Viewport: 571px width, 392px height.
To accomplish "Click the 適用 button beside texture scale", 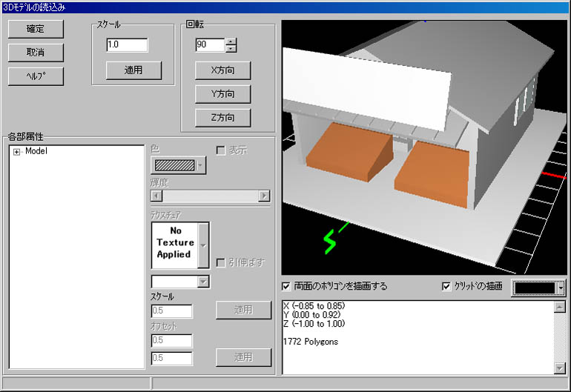I will click(244, 310).
